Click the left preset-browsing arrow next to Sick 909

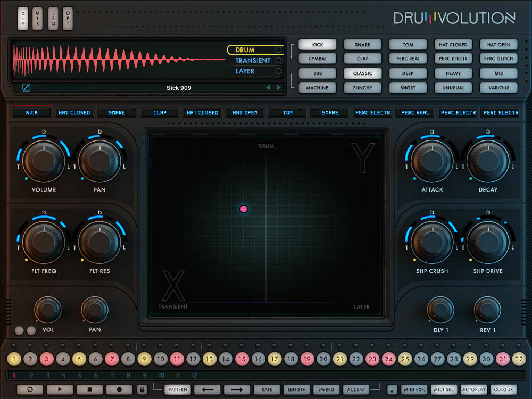click(269, 88)
